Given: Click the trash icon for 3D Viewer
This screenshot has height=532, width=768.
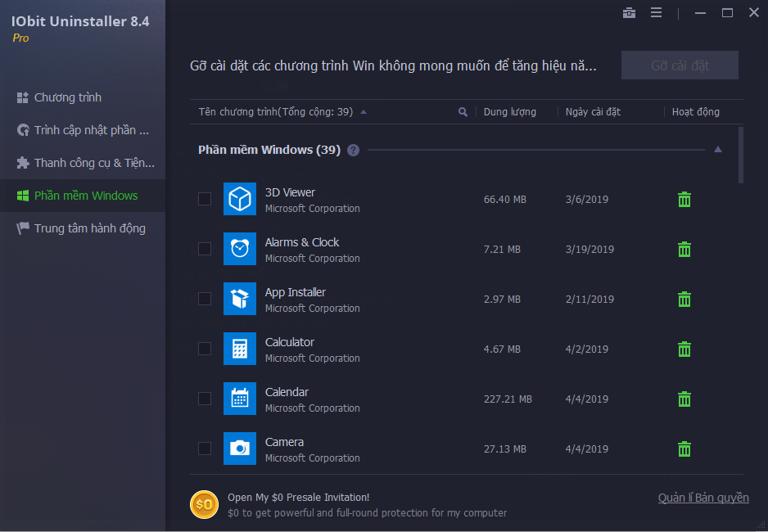Looking at the screenshot, I should click(684, 200).
